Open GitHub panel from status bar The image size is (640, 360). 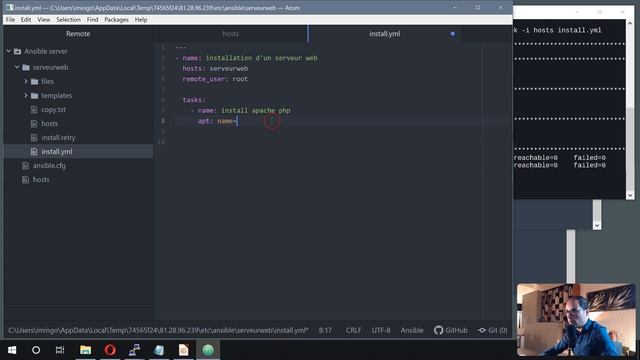pos(451,330)
